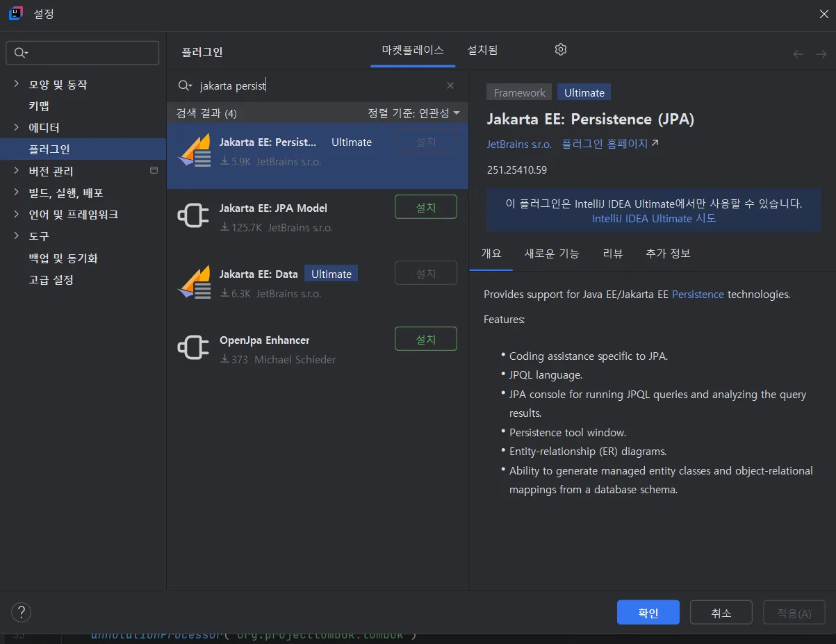This screenshot has width=836, height=644.
Task: Select 플러그인 in the settings tree
Action: (x=83, y=149)
